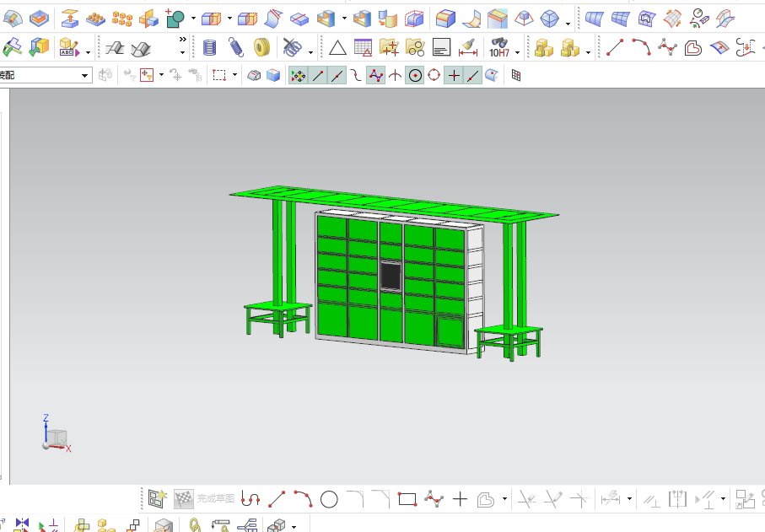This screenshot has height=532, width=765.
Task: Select the Line curve tool in top toolbar
Action: tap(615, 47)
